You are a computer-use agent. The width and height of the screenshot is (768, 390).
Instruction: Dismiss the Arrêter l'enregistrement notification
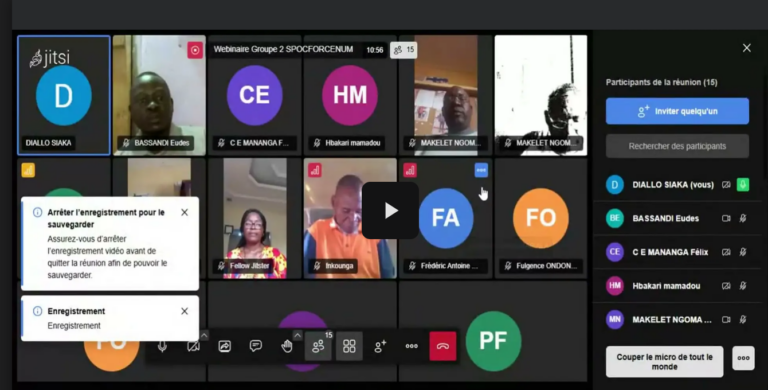(x=185, y=212)
